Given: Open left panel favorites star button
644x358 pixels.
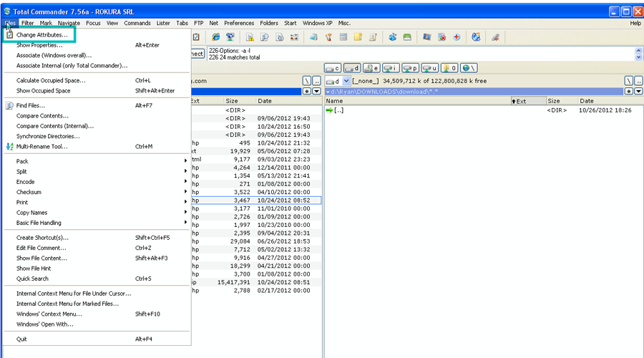Looking at the screenshot, I should tap(307, 91).
